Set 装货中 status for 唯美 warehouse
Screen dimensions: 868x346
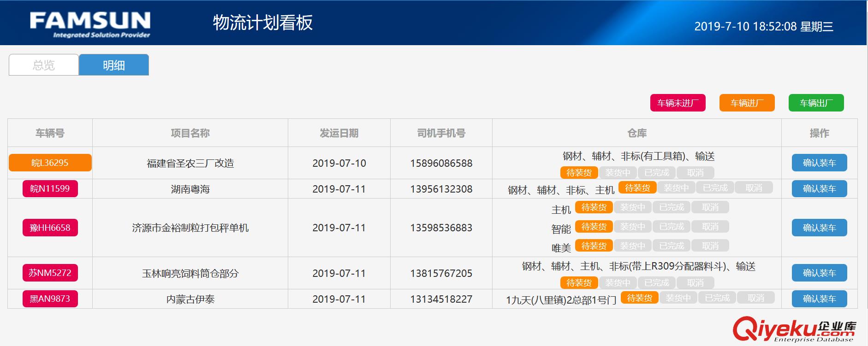point(632,246)
